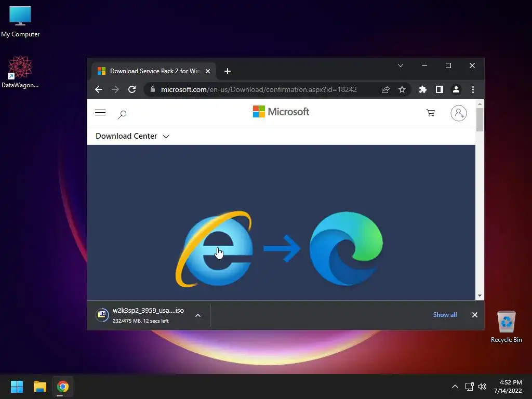Screen dimensions: 532x399
Task: Click the Internet Explorer logo in banner
Action: [x=214, y=249]
